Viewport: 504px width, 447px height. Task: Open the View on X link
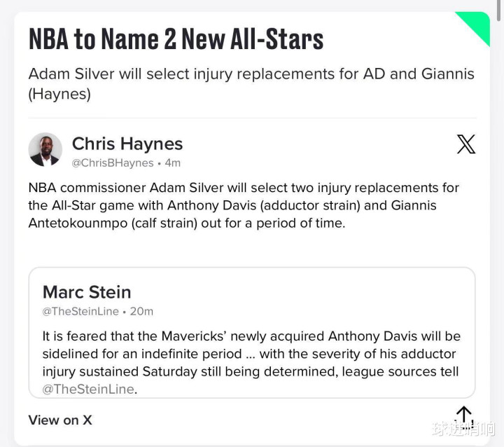tap(60, 420)
